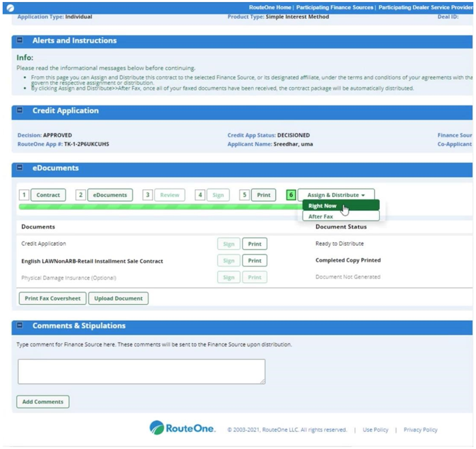Click the Review step button
Image resolution: width=476 pixels, height=449 pixels.
(169, 195)
